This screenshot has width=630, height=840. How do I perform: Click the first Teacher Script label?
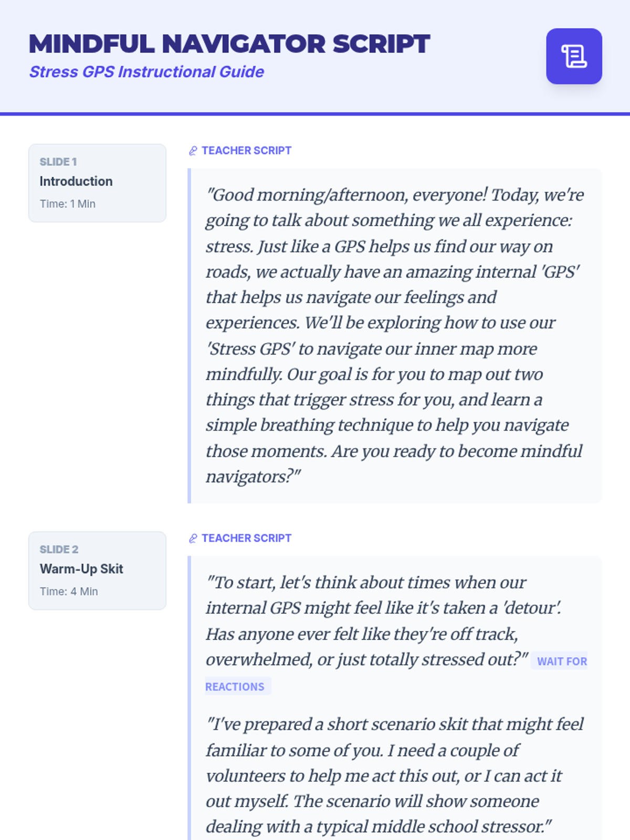pos(246,151)
